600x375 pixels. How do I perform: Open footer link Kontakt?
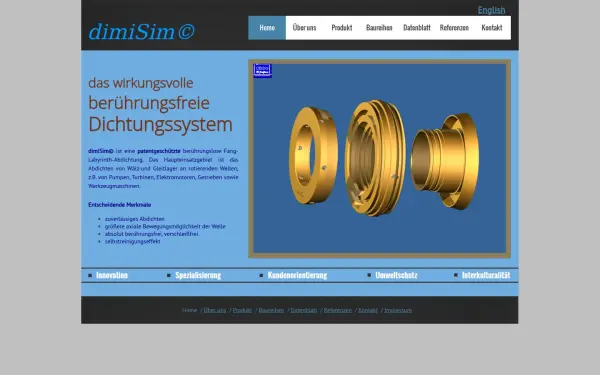(368, 310)
